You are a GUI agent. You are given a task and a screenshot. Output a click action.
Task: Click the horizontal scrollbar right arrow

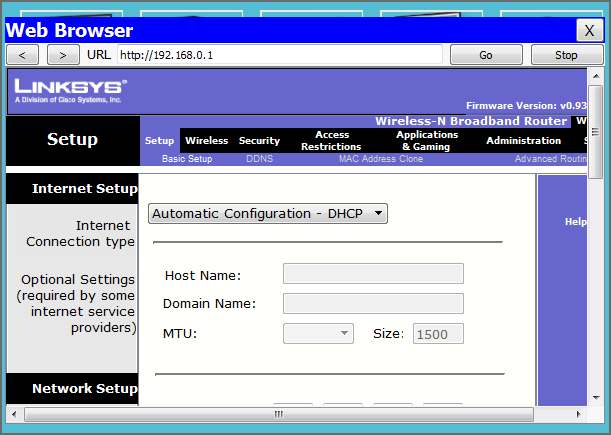[x=578, y=414]
